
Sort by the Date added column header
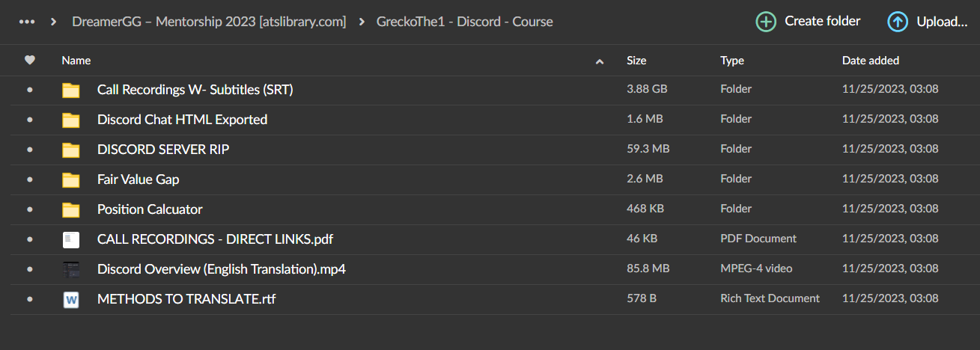tap(870, 61)
